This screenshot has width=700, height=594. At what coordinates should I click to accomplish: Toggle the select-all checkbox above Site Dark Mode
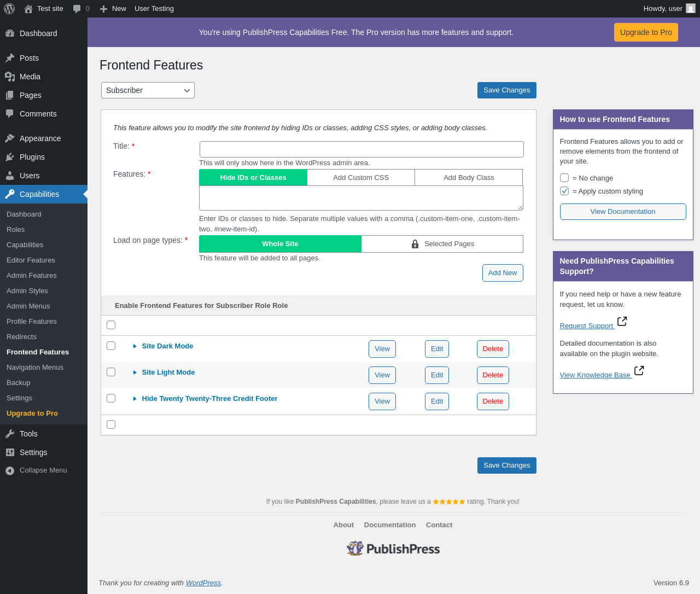tap(111, 325)
